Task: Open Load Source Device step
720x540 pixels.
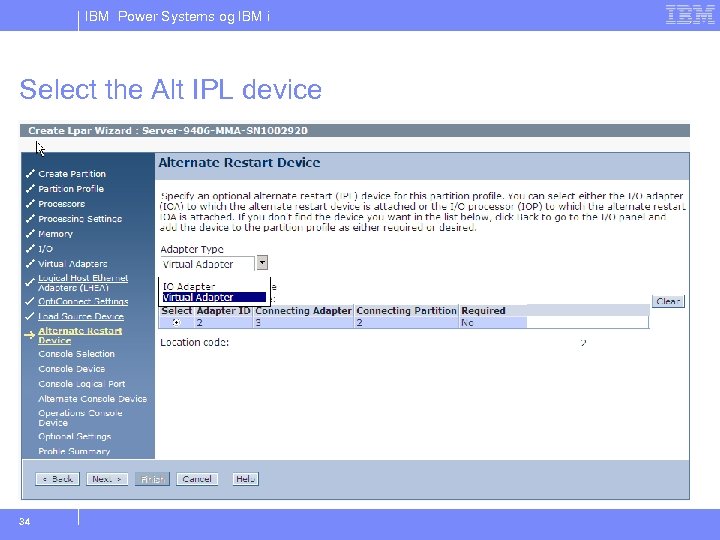Action: click(x=81, y=316)
